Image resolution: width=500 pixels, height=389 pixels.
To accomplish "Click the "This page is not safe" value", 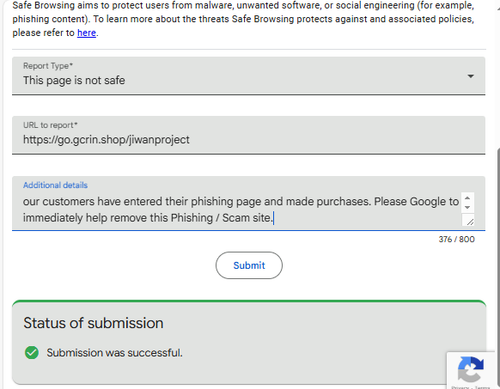I will pyautogui.click(x=74, y=80).
